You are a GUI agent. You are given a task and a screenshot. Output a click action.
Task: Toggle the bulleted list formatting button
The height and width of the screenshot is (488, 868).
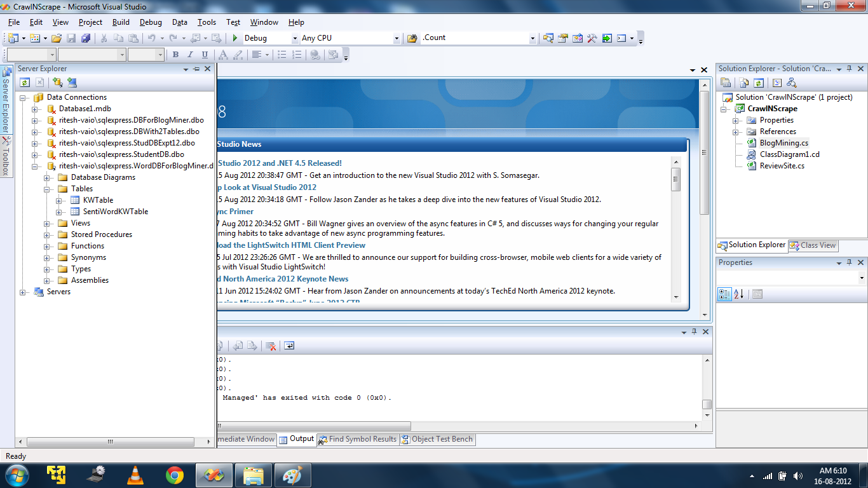282,55
